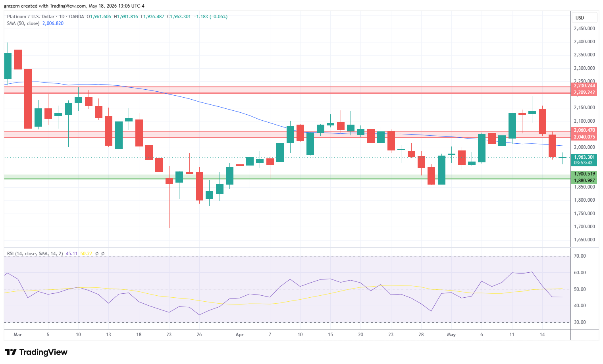Screen dimensions: 603x364
Task: Select the Platinum / U.S. Dollar symbol title
Action: point(31,17)
